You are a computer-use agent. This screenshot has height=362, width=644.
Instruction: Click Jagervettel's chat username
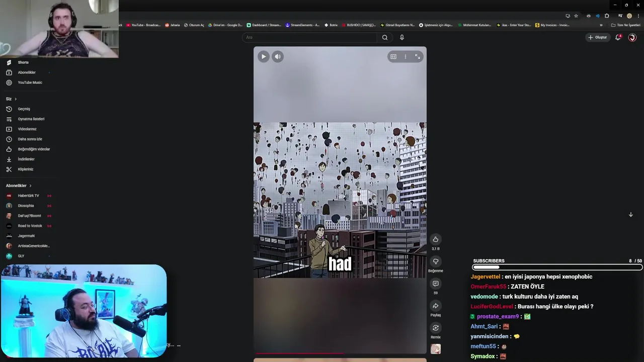485,277
